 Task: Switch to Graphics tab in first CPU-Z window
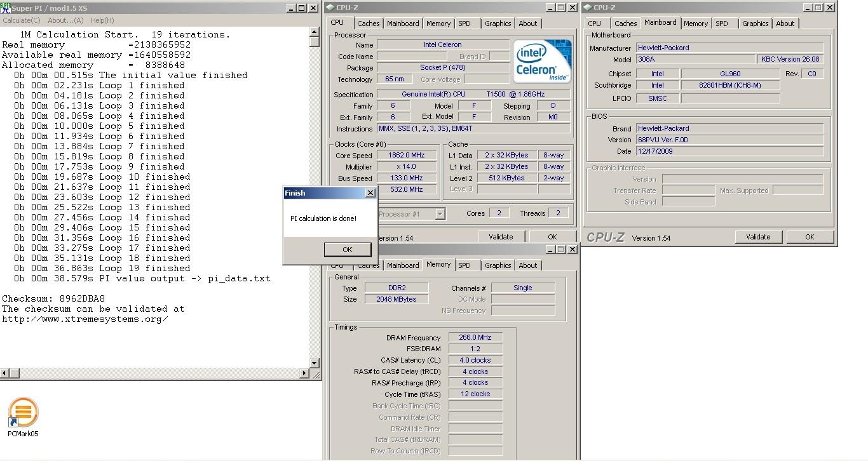pos(498,23)
